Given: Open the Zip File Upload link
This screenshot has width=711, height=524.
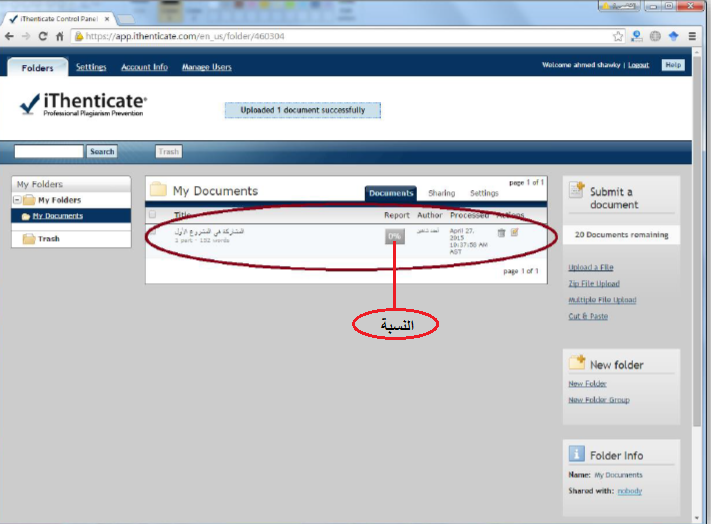Looking at the screenshot, I should coord(594,283).
